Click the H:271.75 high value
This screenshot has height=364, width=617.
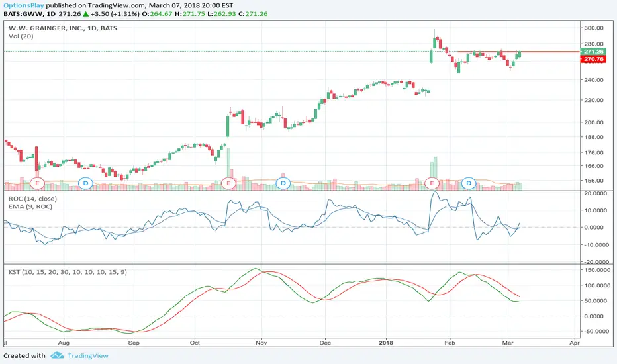click(189, 14)
